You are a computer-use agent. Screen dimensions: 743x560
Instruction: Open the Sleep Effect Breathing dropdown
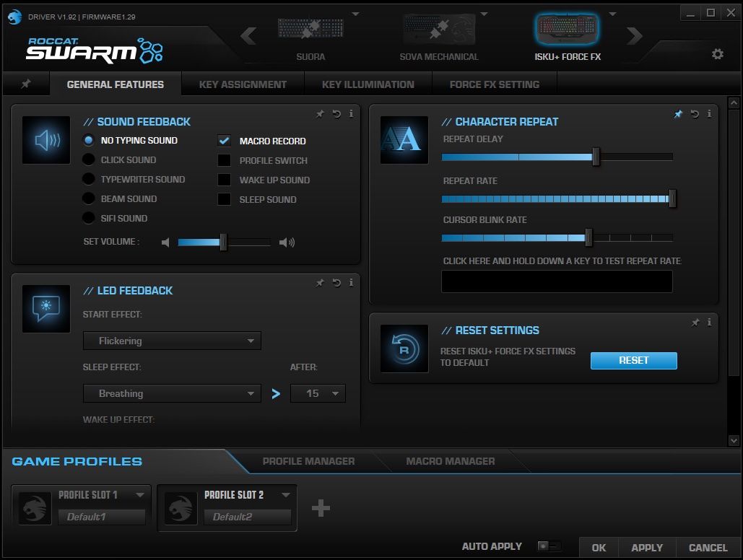coord(172,393)
